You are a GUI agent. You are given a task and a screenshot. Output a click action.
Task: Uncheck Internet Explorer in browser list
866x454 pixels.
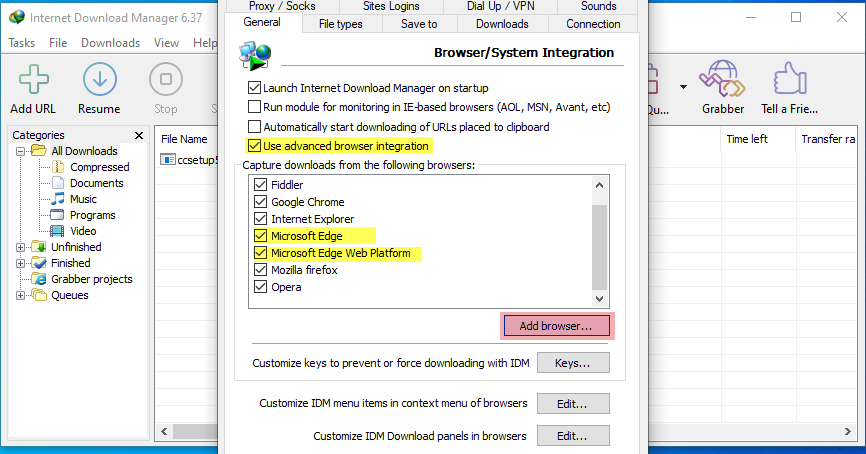coord(260,219)
